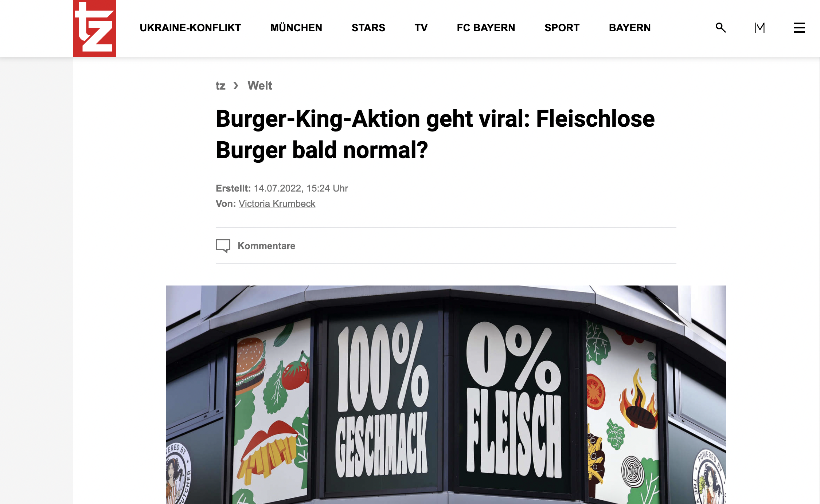Open the Sport menu item
Image resolution: width=820 pixels, height=504 pixels.
pyautogui.click(x=562, y=28)
